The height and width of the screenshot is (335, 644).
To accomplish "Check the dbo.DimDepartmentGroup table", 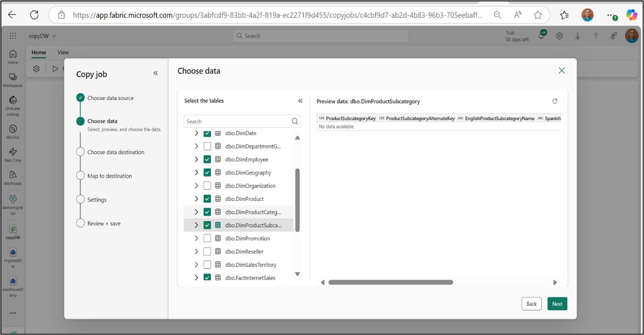I will click(207, 146).
